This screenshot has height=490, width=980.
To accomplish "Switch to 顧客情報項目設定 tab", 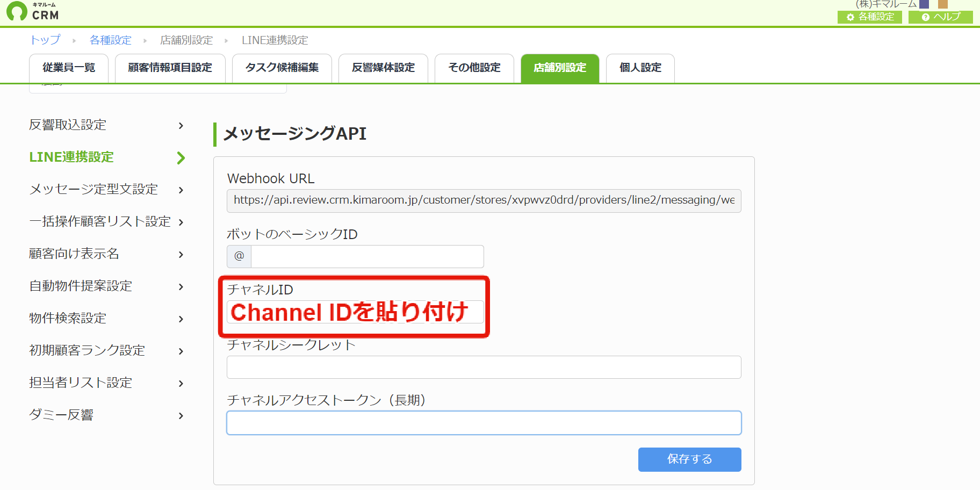I will coord(170,68).
